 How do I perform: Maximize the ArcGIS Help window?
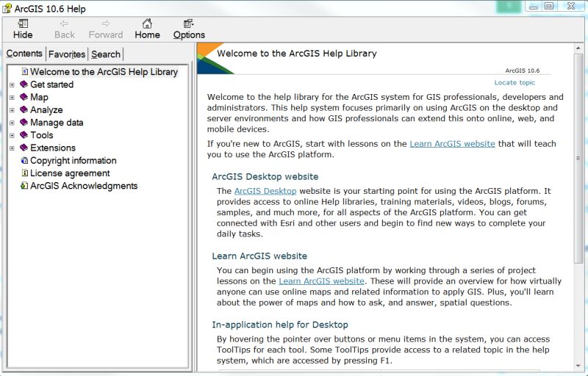coord(549,7)
